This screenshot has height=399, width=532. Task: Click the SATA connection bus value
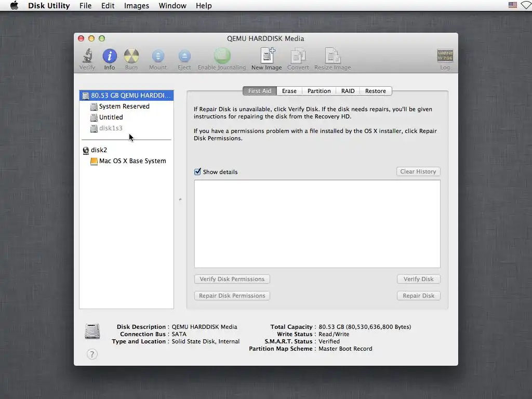pos(179,334)
